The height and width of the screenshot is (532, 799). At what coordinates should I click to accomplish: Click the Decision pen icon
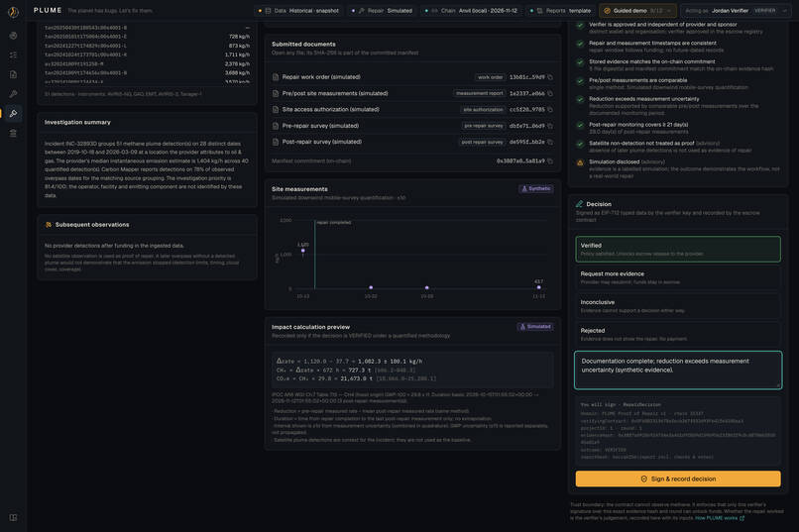point(579,204)
